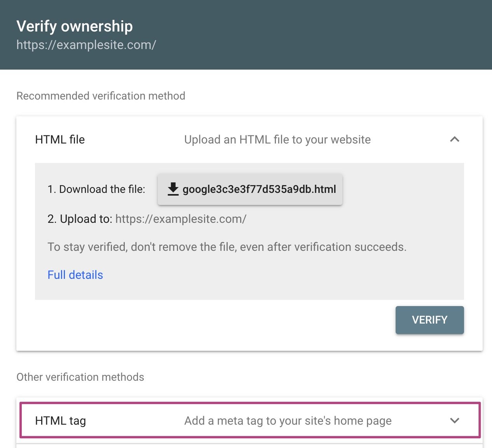
Task: Select the HTML tag method label
Action: click(60, 421)
